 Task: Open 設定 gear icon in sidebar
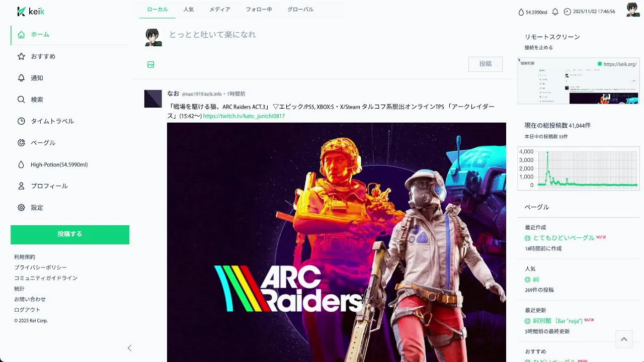[x=21, y=208]
